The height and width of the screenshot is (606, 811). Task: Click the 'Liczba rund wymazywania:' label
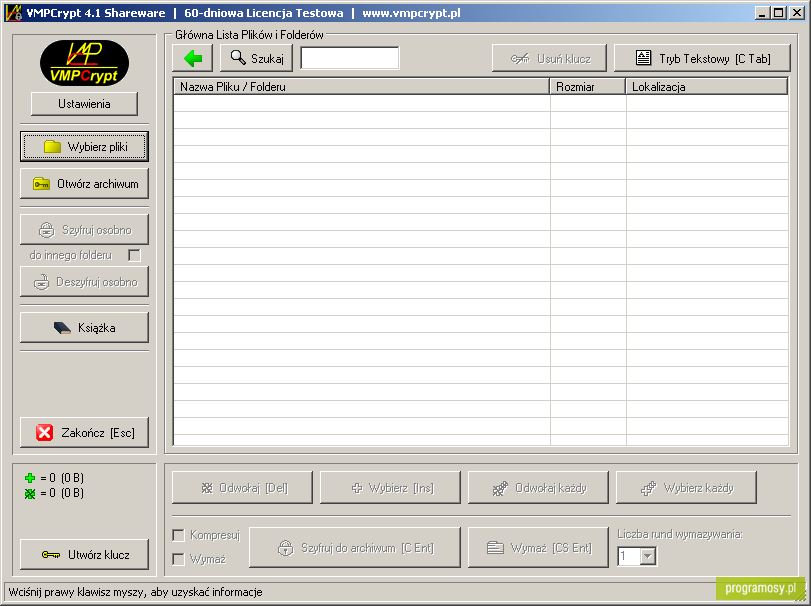coord(680,534)
